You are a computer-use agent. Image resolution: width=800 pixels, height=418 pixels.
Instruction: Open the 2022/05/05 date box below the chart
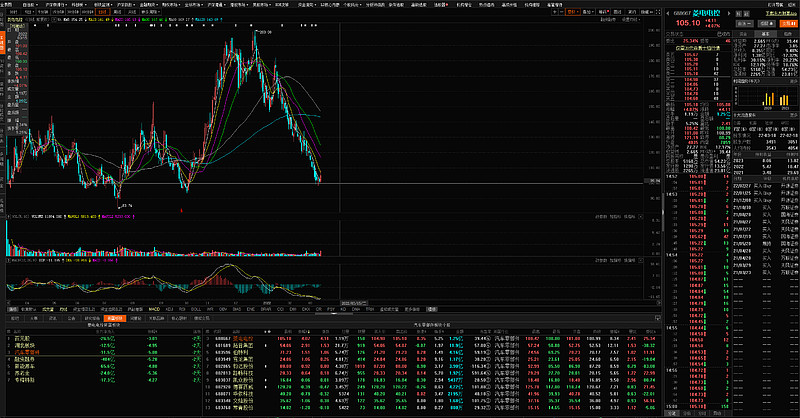click(x=354, y=302)
